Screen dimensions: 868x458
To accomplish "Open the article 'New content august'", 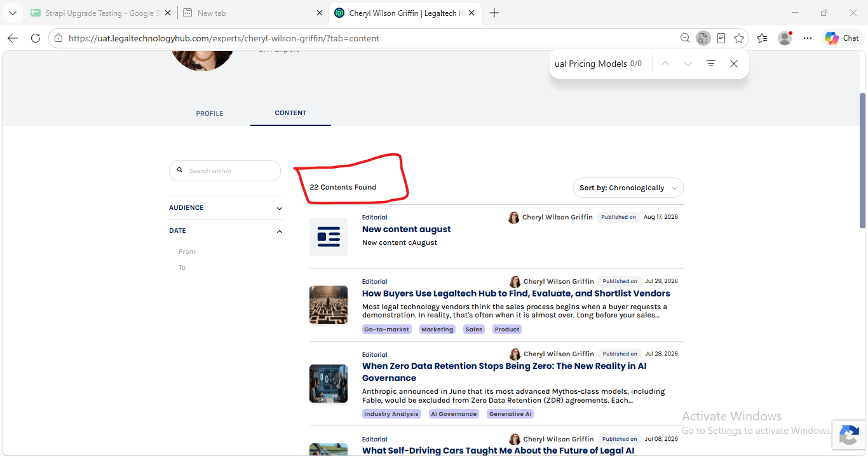I will (x=407, y=229).
